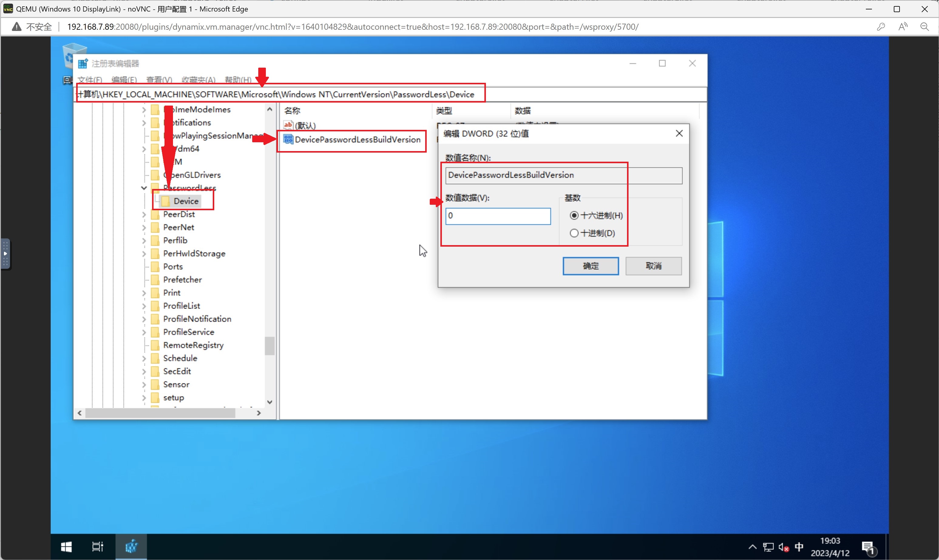Open notification center tray icon

click(868, 547)
